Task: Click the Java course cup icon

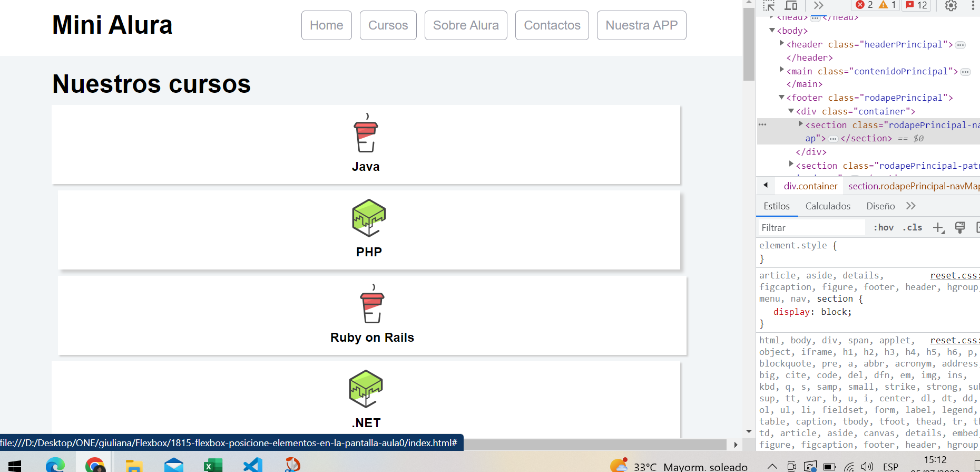Action: pyautogui.click(x=366, y=133)
